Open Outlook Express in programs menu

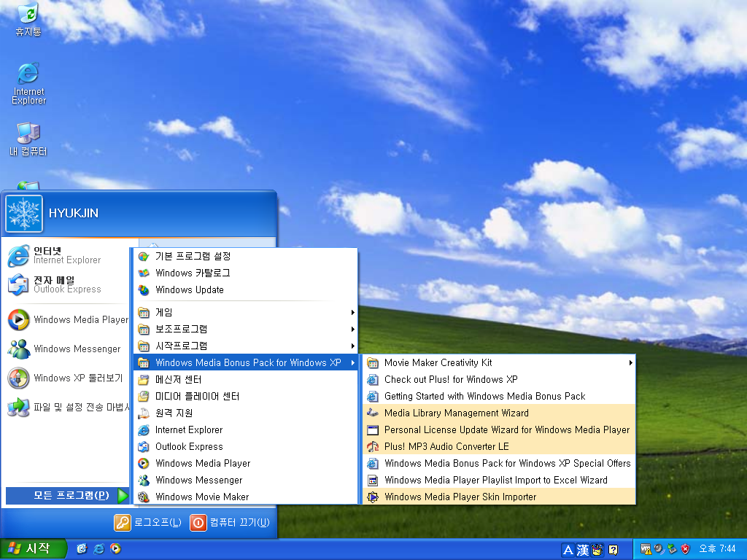pos(246,447)
